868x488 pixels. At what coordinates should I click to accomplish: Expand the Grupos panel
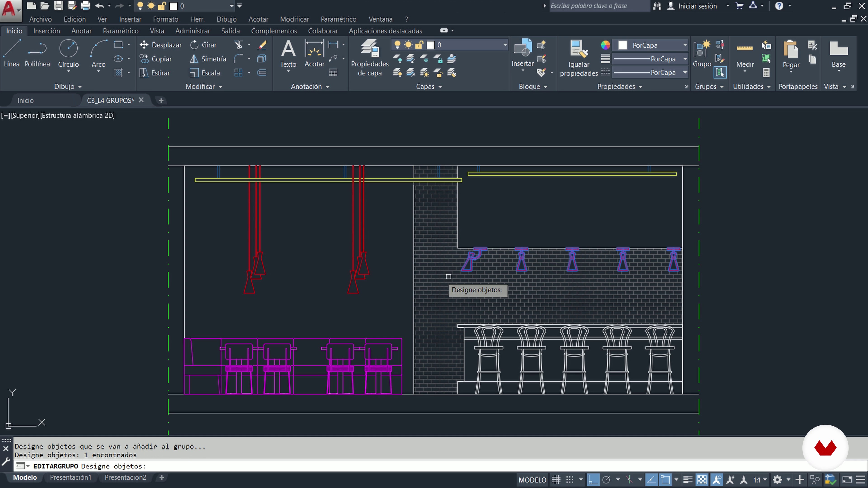[709, 87]
